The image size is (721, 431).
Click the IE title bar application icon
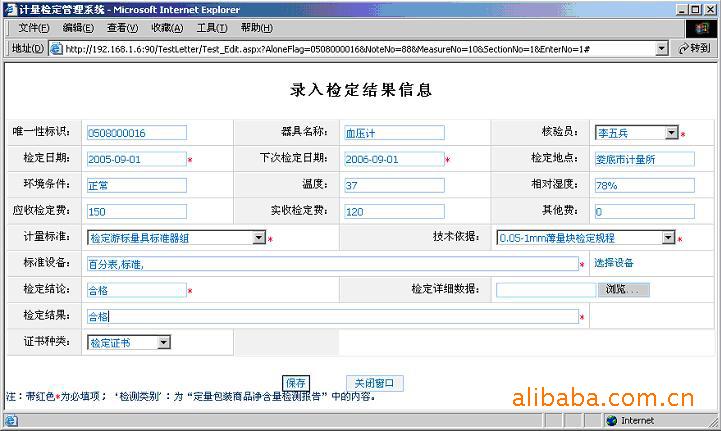pyautogui.click(x=10, y=9)
